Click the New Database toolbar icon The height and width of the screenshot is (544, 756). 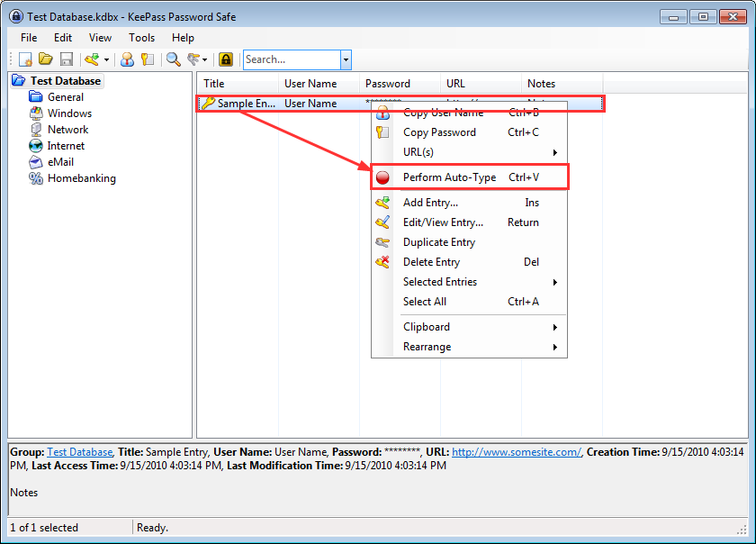[x=25, y=59]
